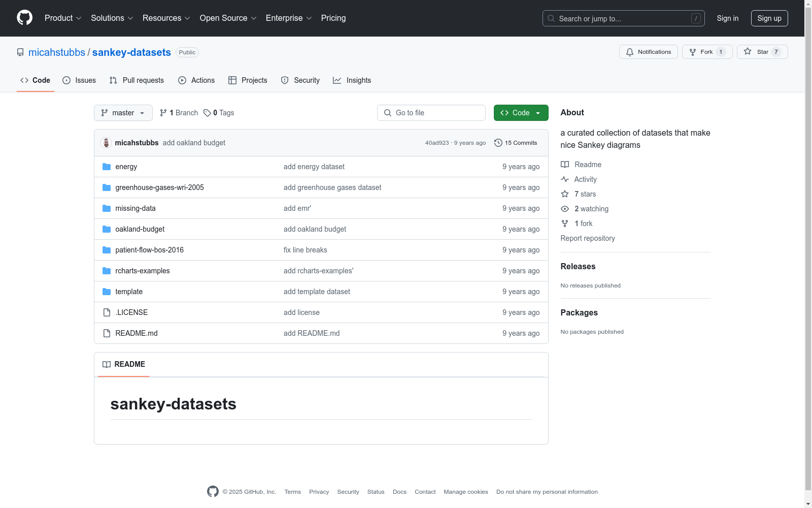Viewport: 812px width, 508px height.
Task: Click the folder icon for energy
Action: pos(107,167)
